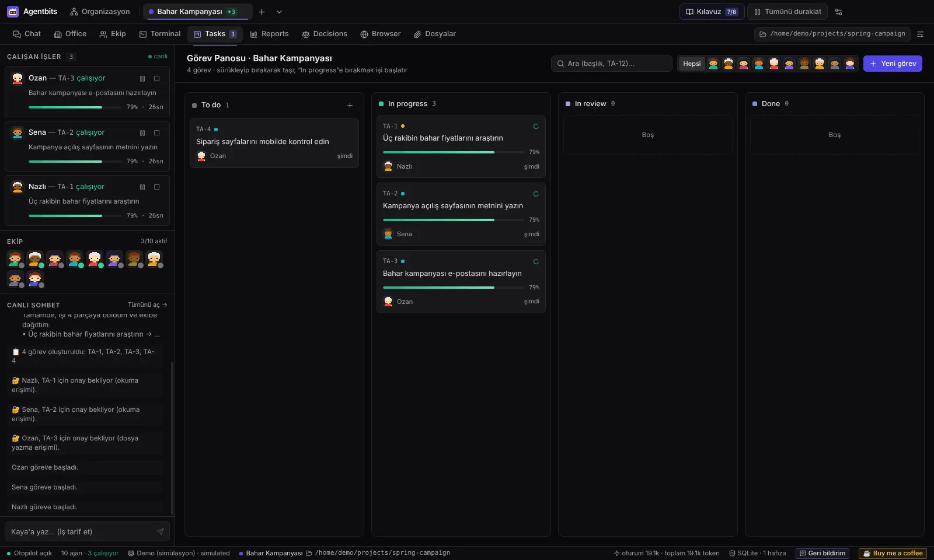Click the Buy me a coffee link

point(893,553)
